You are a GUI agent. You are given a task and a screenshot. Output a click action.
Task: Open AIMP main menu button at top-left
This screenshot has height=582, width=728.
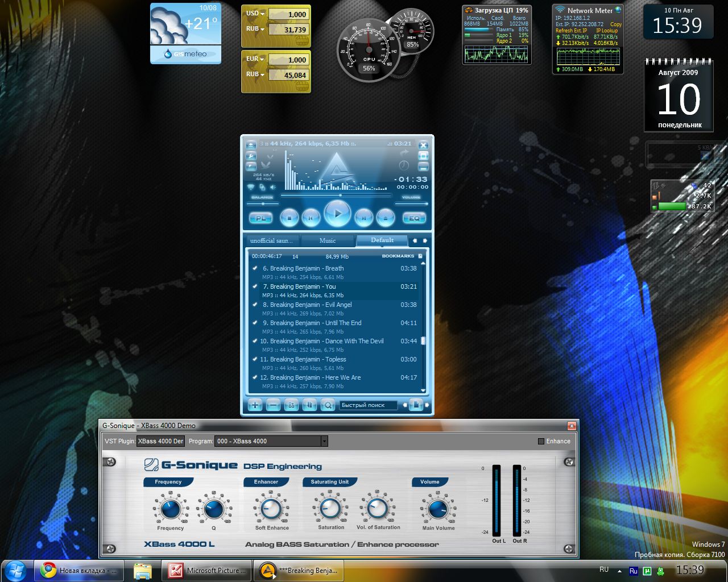(251, 144)
